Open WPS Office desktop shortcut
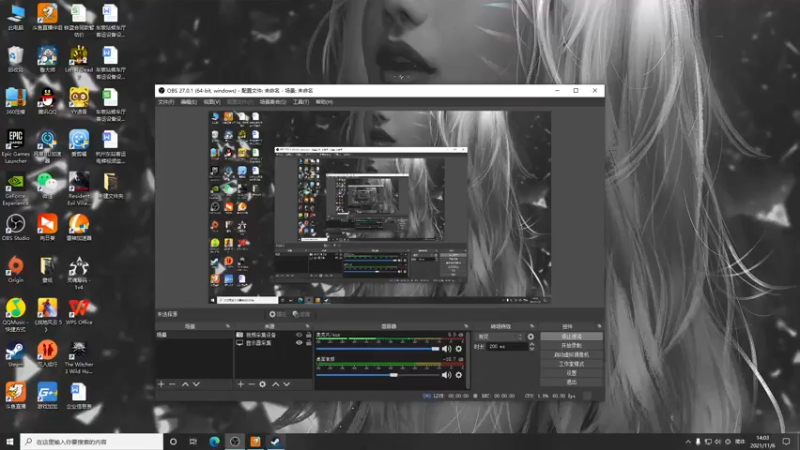The width and height of the screenshot is (800, 450). [x=79, y=312]
